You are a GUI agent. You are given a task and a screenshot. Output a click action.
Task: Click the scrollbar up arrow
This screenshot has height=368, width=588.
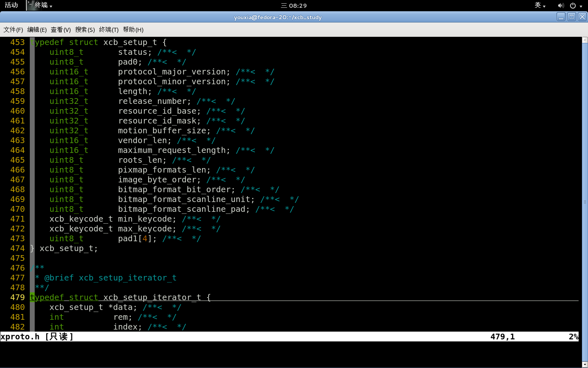click(585, 40)
